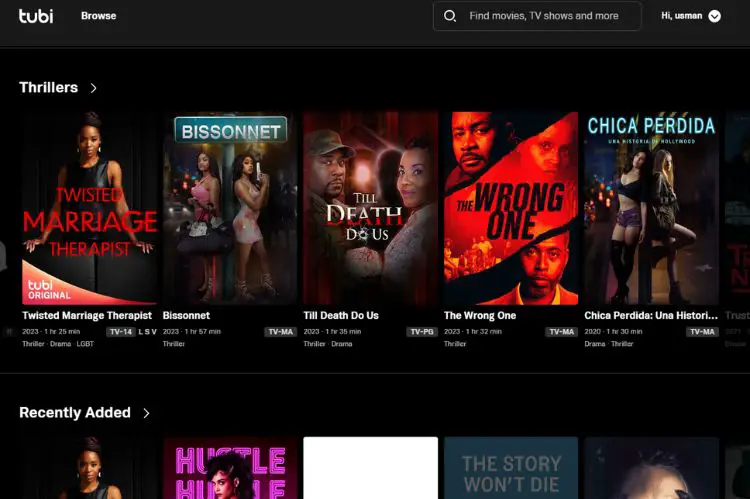This screenshot has width=750, height=499.
Task: Click the 2023 · 1 hr 25 min text
Action: [x=51, y=332]
